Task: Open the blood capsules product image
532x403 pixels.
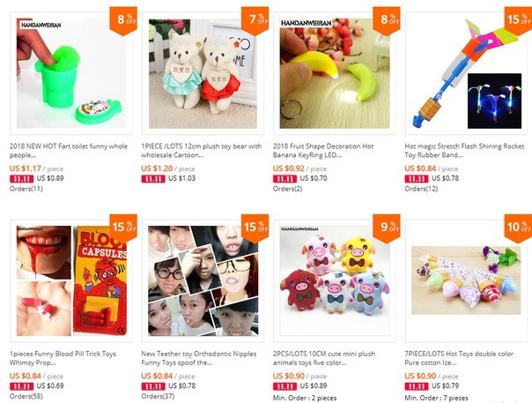Action: tap(71, 280)
